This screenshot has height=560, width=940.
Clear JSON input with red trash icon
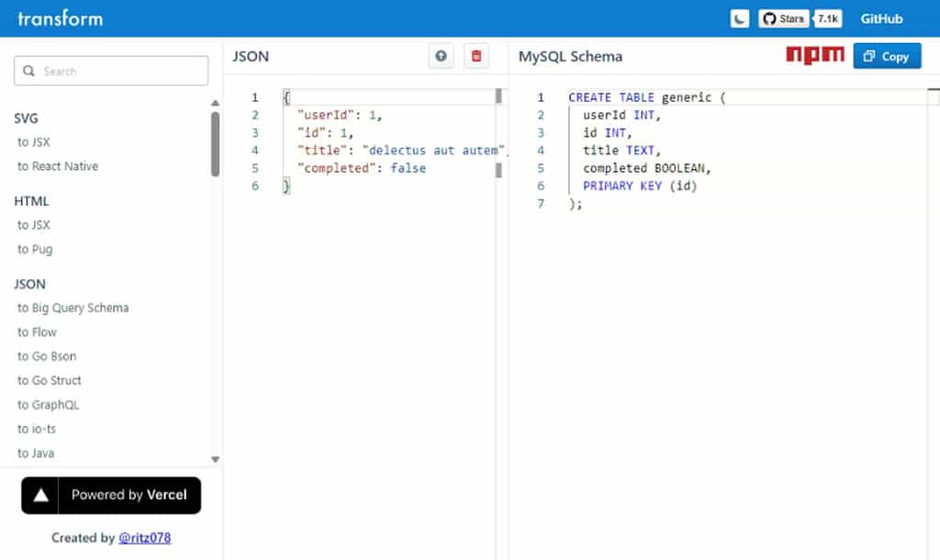[476, 56]
